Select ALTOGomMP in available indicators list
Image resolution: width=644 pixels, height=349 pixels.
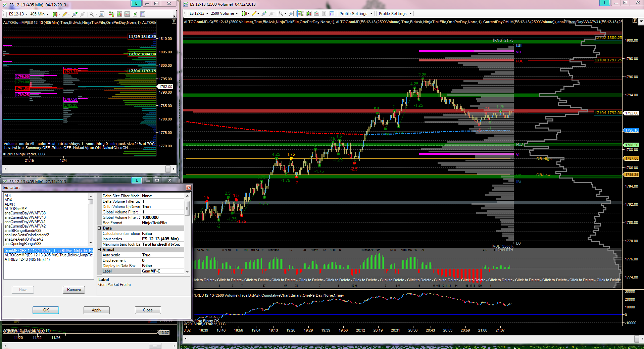pos(15,209)
